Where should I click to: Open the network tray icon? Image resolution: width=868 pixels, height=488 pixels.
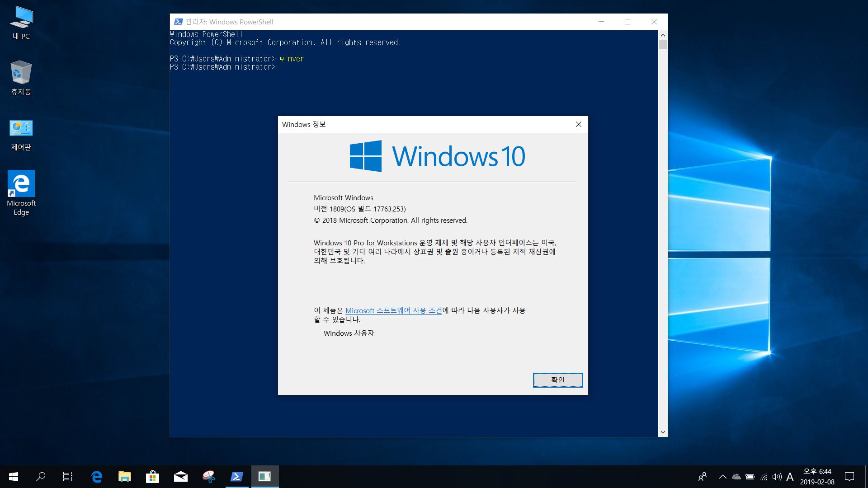click(764, 477)
